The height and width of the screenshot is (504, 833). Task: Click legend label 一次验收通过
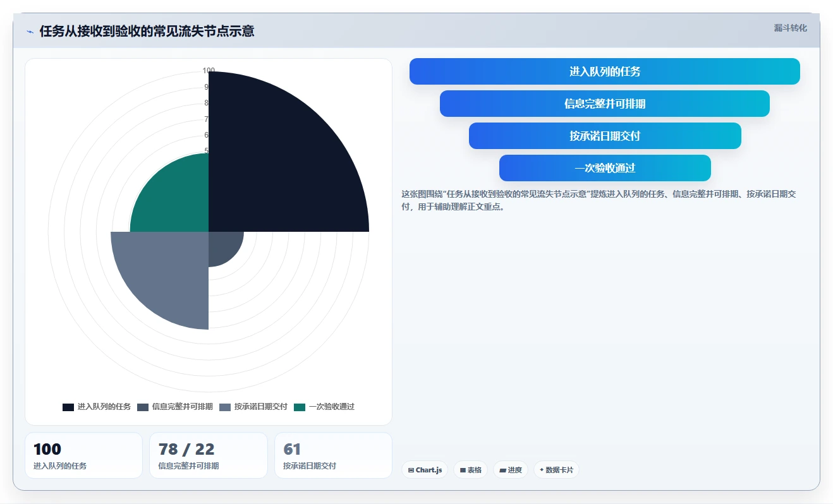332,407
